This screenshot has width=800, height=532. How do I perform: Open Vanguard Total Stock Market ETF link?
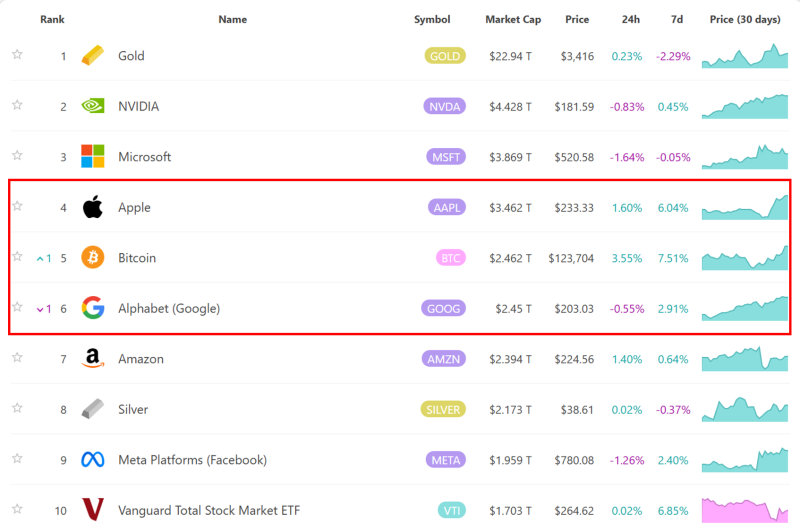tap(209, 510)
